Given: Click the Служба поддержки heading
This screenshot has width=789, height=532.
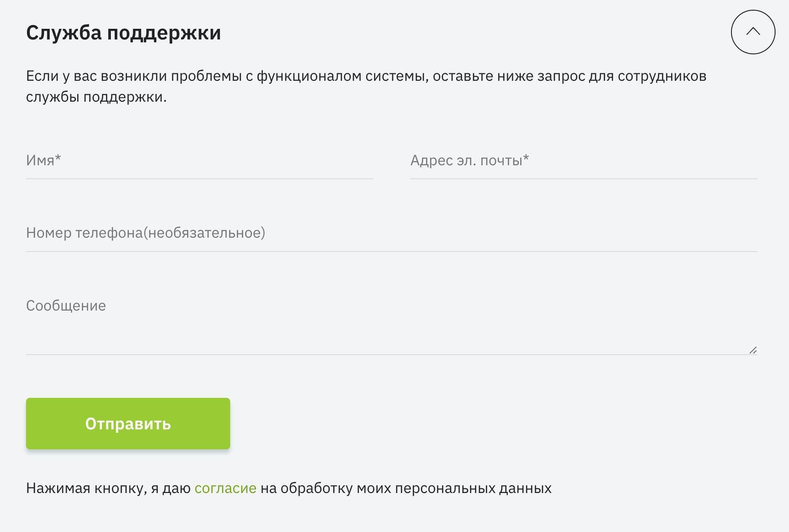Looking at the screenshot, I should tap(123, 33).
